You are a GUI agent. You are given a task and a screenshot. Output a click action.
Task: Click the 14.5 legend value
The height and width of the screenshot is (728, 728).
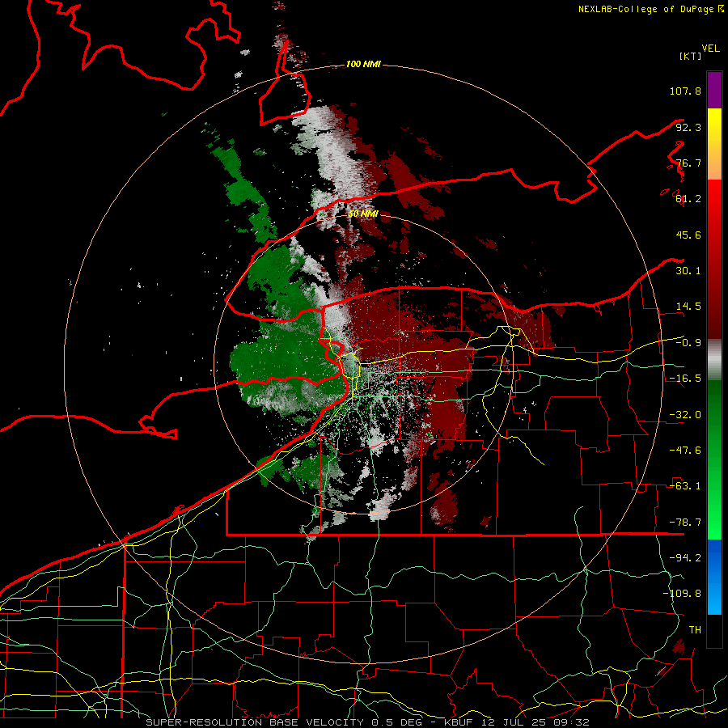[688, 307]
